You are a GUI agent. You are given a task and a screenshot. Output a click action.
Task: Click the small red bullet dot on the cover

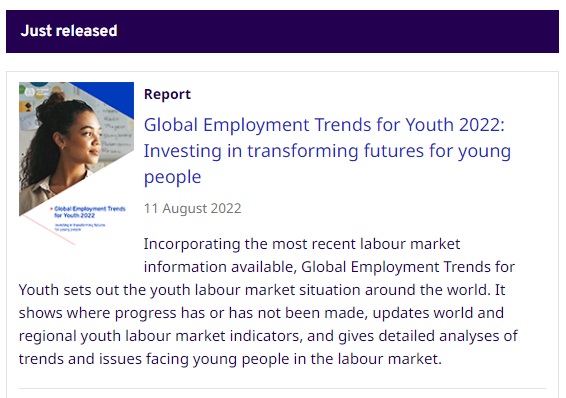tap(51, 209)
